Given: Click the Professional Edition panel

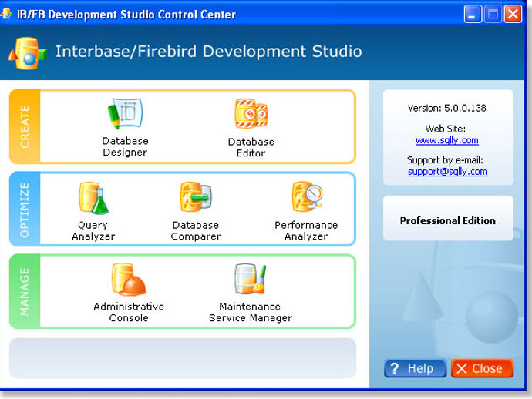Looking at the screenshot, I should click(x=448, y=218).
